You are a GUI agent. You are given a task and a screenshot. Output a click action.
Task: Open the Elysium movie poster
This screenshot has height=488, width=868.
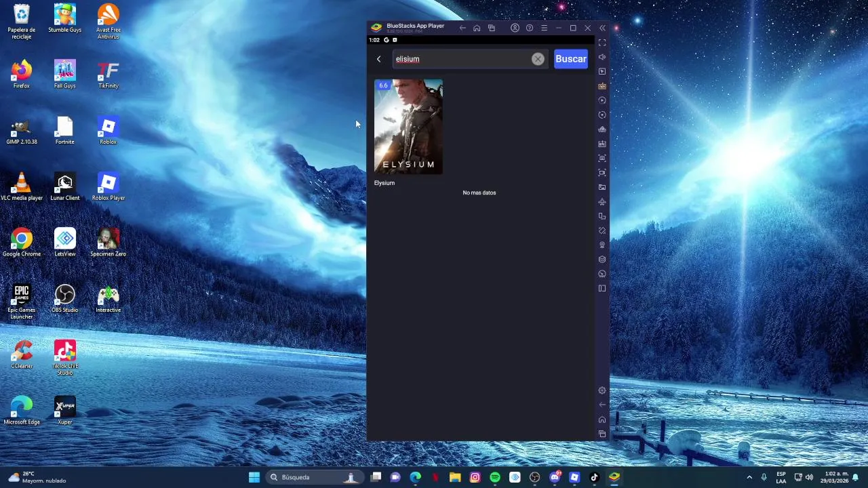[408, 127]
